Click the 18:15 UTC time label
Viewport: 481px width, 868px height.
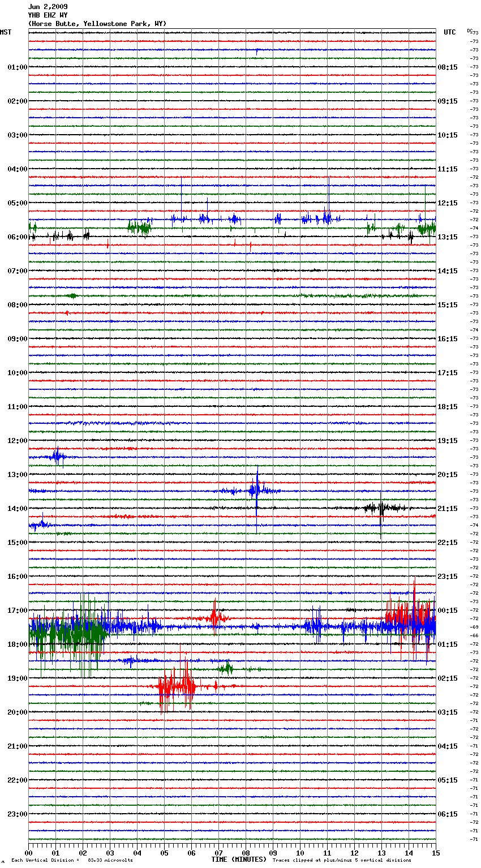point(448,407)
